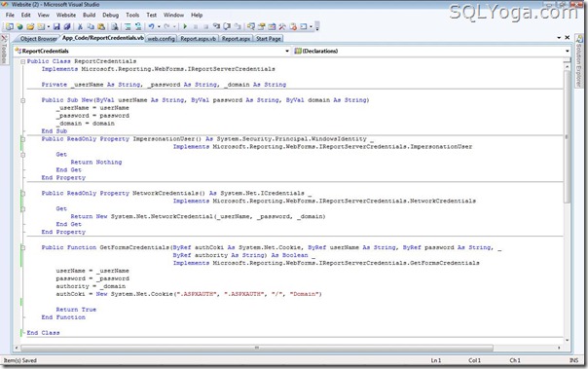Open the collapsed Toolbox side panel
Image resolution: width=588 pixels, height=369 pixels.
coord(4,49)
